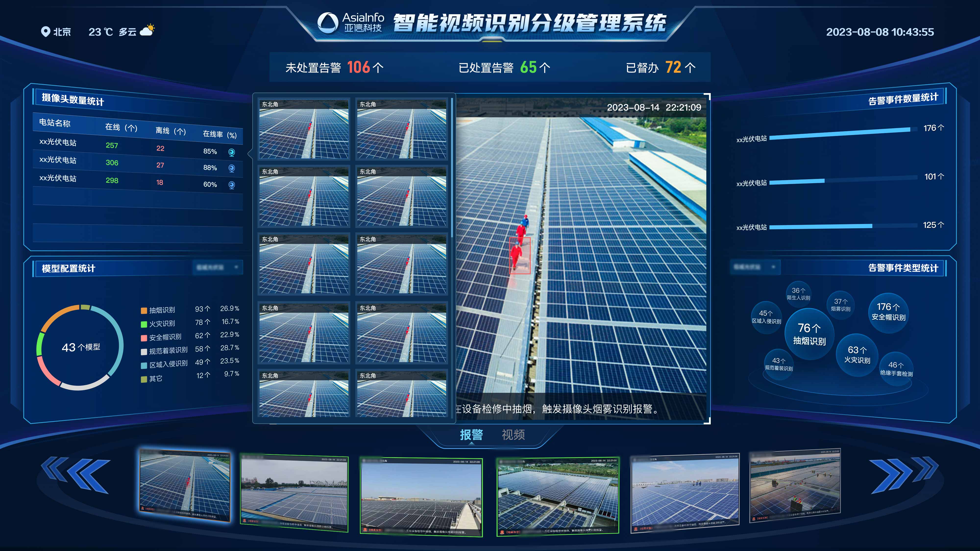Open the dropdown in 模型配置统计 panel
980x551 pixels.
(218, 267)
